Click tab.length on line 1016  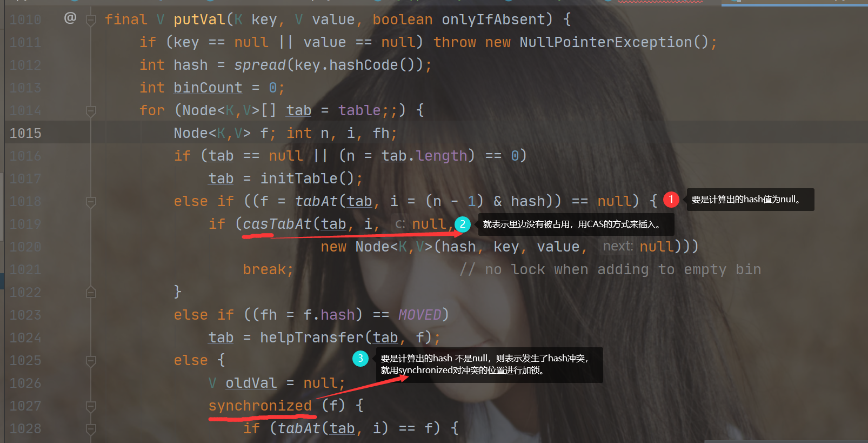[x=424, y=156]
